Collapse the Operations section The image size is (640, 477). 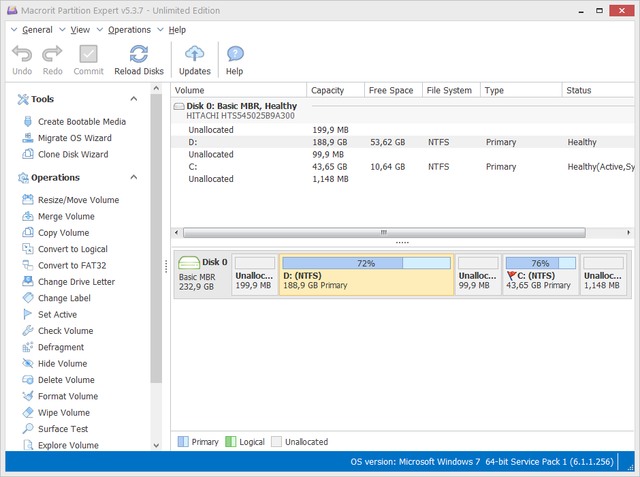pyautogui.click(x=134, y=178)
